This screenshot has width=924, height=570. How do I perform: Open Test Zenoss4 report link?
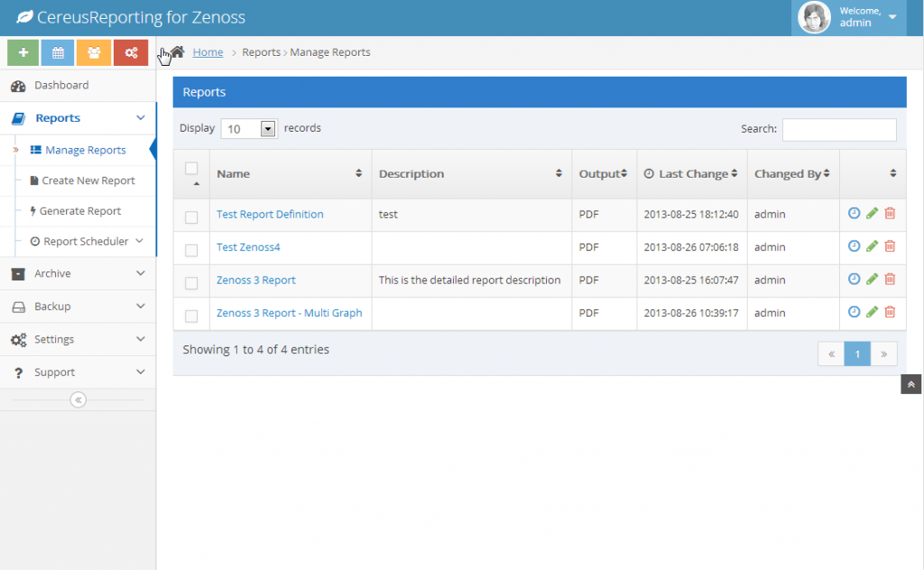point(248,247)
